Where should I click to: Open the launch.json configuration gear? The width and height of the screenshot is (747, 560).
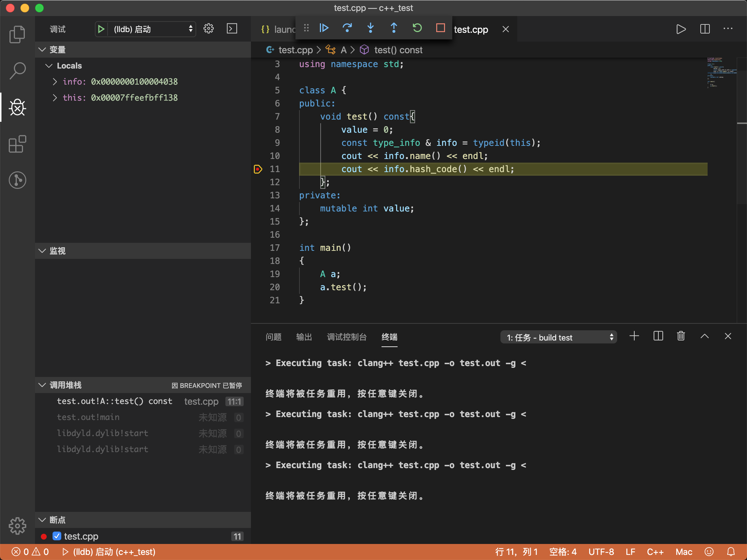point(209,29)
